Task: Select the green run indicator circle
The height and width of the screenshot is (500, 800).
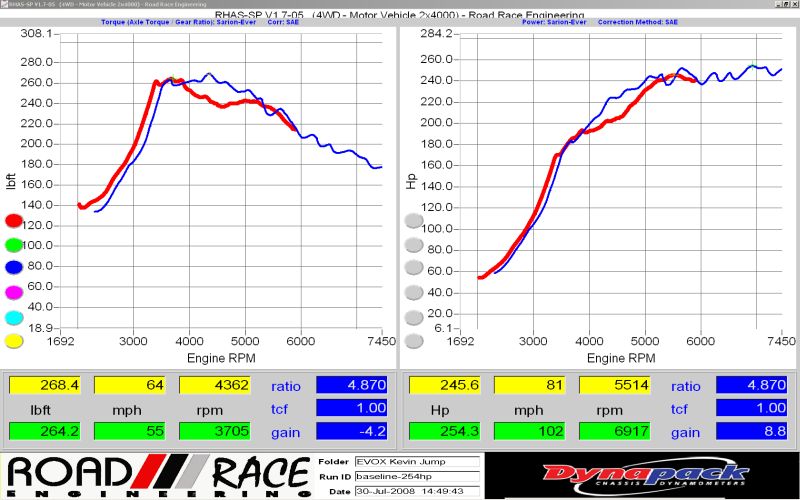Action: point(14,244)
